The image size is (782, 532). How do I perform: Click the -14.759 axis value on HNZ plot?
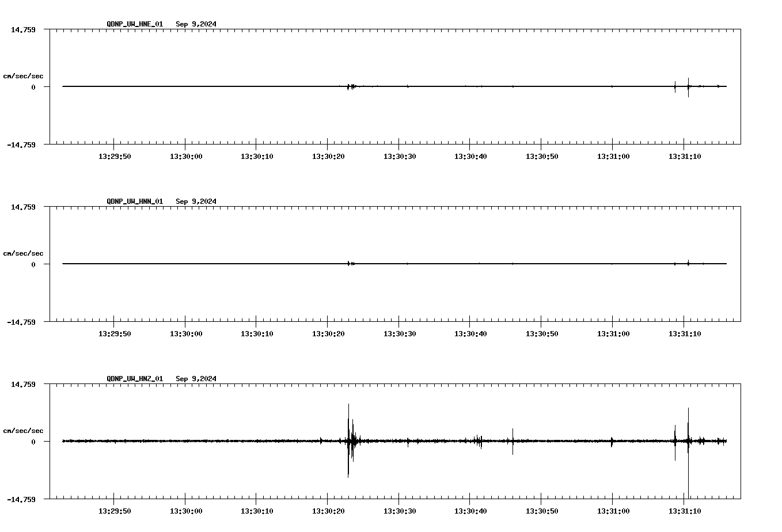coord(21,500)
